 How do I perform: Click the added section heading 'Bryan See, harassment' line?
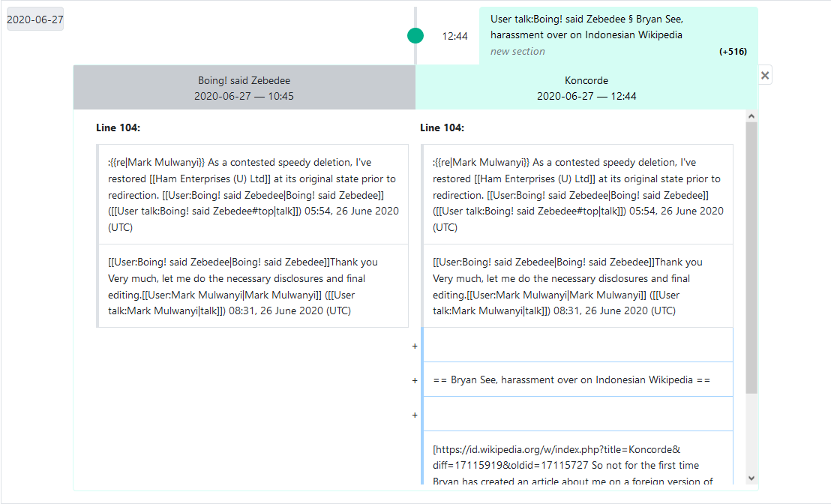point(577,379)
